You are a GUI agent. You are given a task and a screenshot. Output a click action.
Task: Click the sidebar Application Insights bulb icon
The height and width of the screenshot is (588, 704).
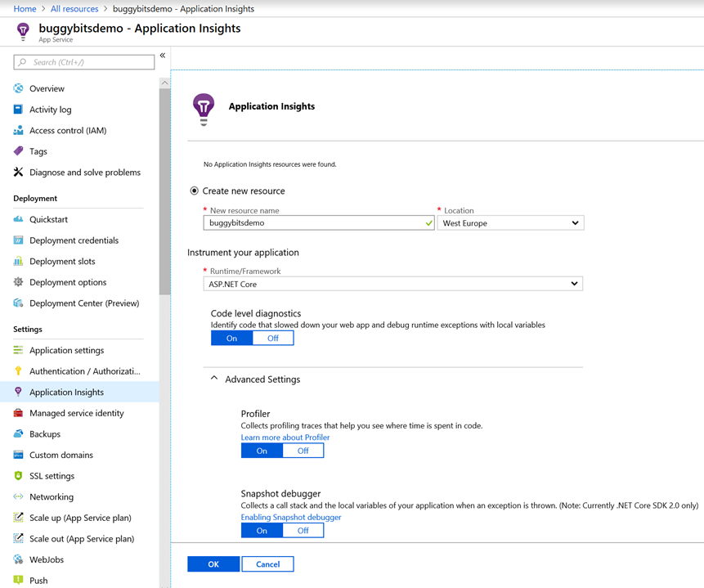18,392
